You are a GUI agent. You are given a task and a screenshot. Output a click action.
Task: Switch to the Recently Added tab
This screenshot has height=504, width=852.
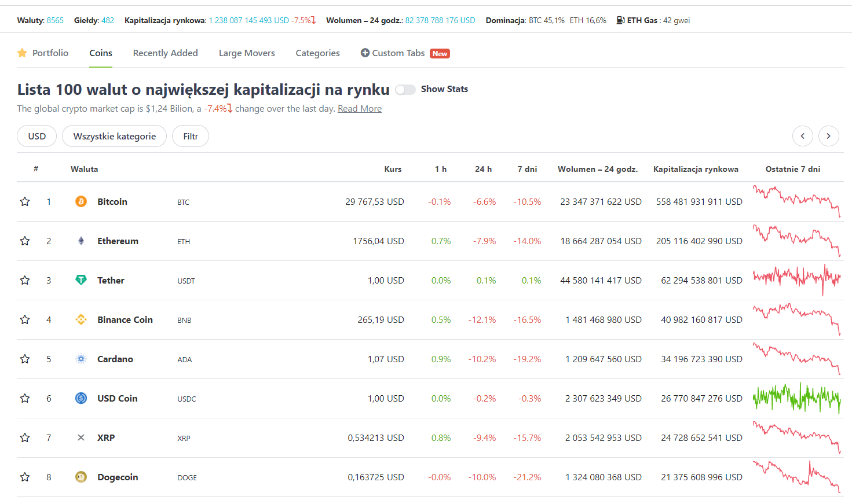166,53
